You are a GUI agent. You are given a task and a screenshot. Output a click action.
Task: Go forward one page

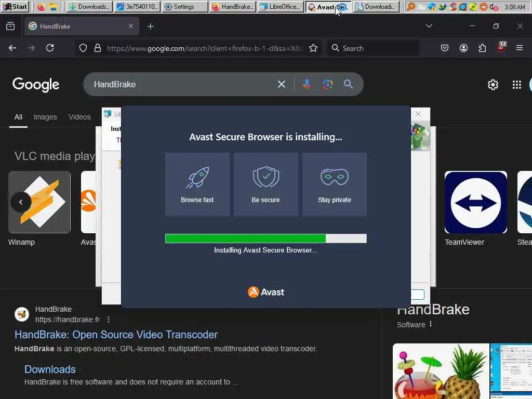point(31,48)
